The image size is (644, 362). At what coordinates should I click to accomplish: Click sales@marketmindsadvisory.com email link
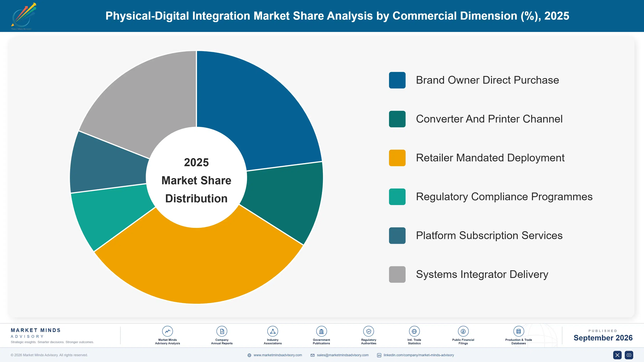click(343, 355)
